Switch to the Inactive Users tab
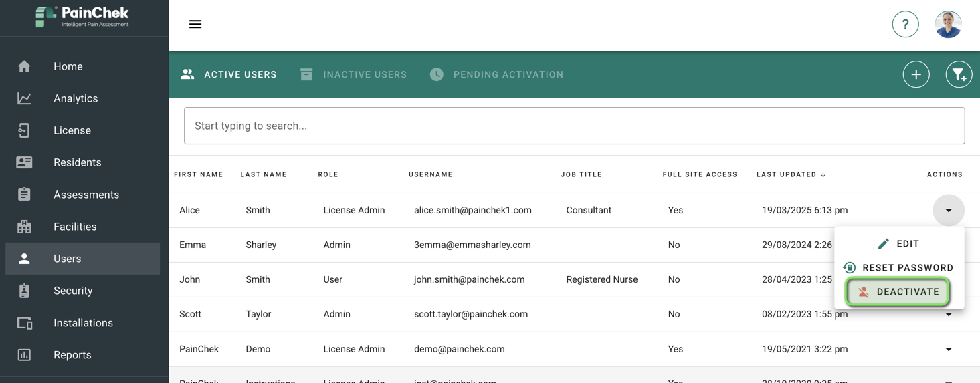Viewport: 980px width, 383px height. coord(353,74)
